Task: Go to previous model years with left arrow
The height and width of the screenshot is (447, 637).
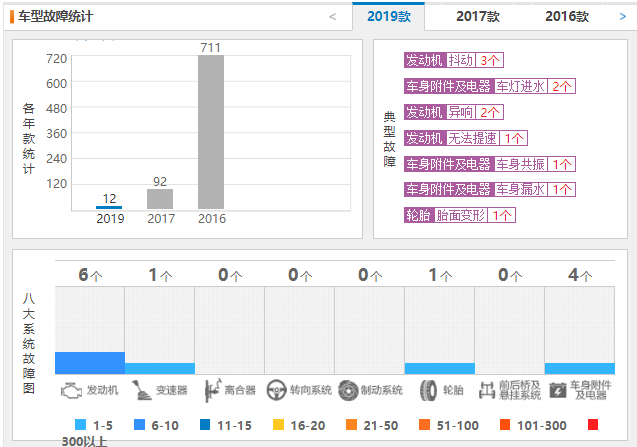Action: tap(332, 17)
